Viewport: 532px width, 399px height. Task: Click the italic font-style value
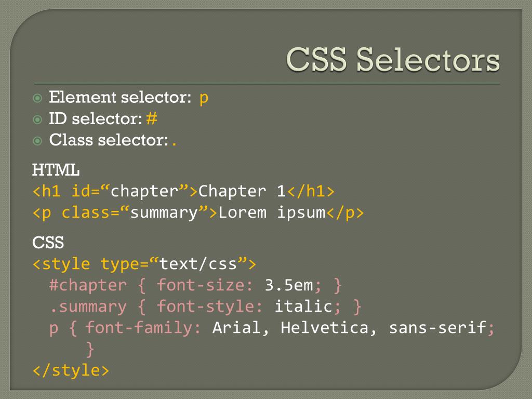coord(303,307)
